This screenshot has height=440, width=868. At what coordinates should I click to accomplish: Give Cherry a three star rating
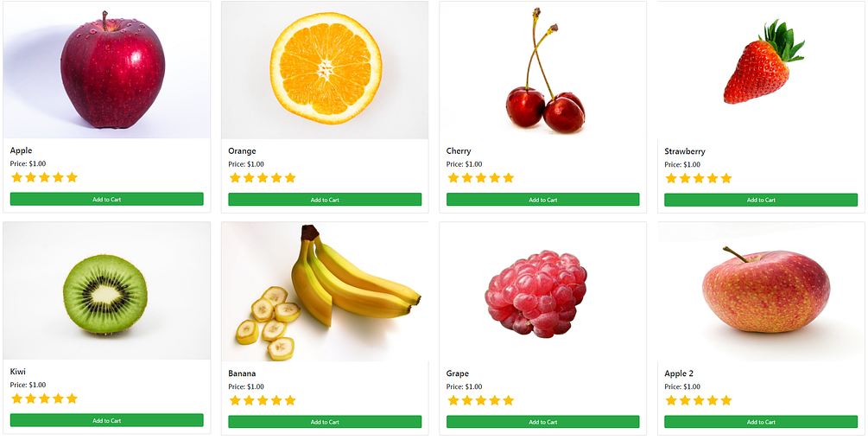click(480, 178)
